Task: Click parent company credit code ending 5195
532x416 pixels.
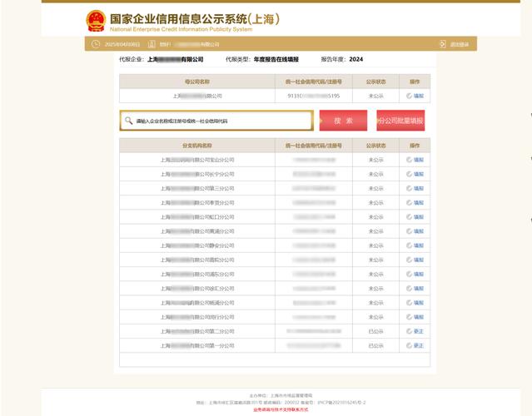Action: coord(314,96)
